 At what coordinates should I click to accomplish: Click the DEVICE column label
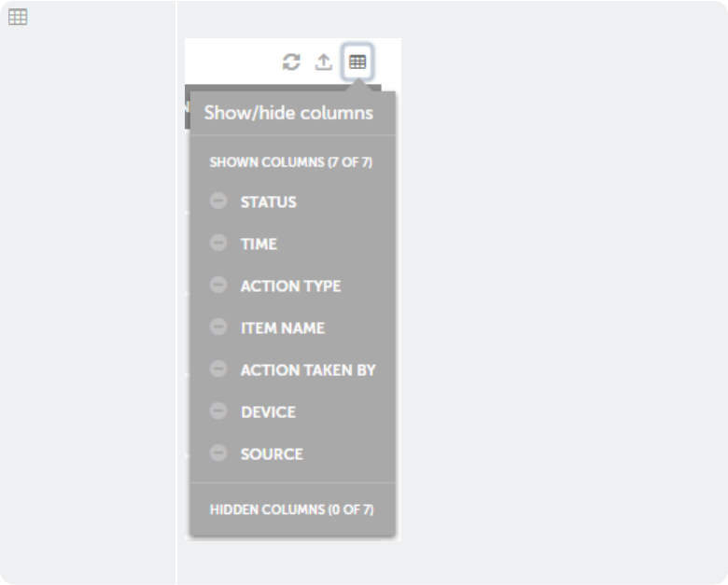[x=268, y=411]
